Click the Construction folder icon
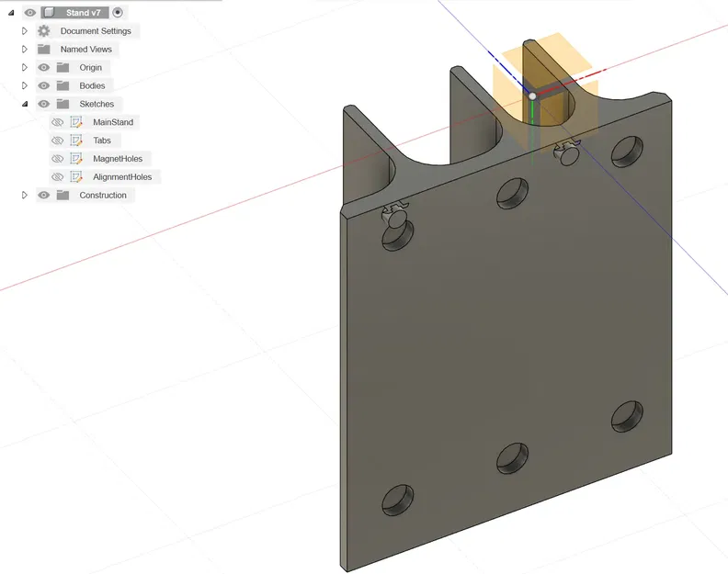Image resolution: width=728 pixels, height=574 pixels. coord(63,196)
